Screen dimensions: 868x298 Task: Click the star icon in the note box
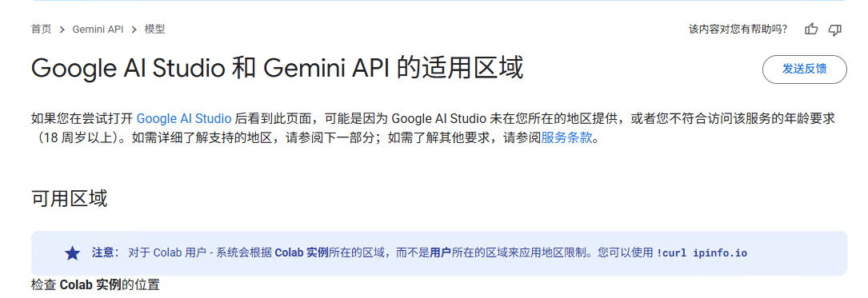click(73, 253)
